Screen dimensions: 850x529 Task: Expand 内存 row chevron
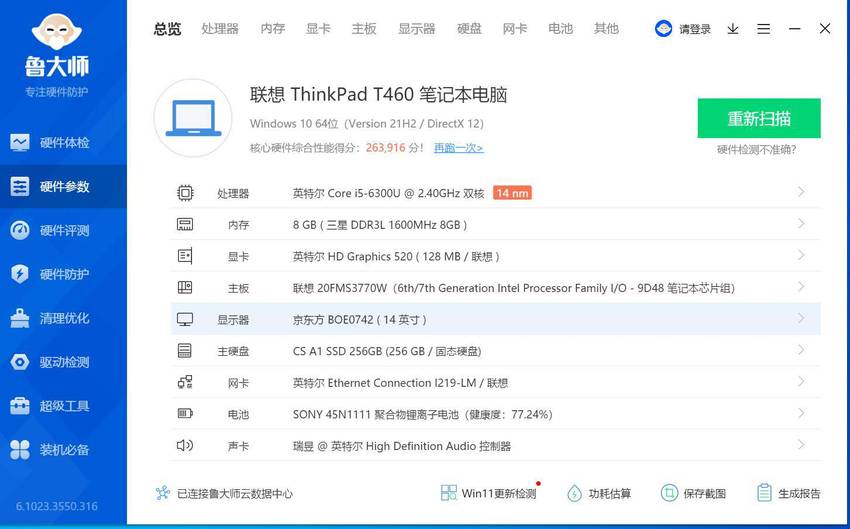(801, 223)
